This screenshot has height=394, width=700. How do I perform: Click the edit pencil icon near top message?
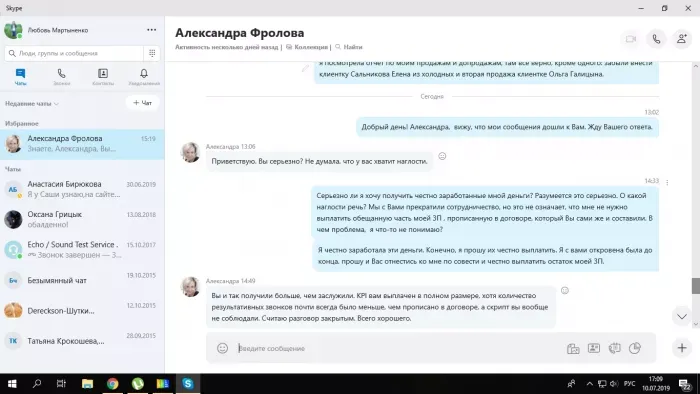pyautogui.click(x=305, y=68)
